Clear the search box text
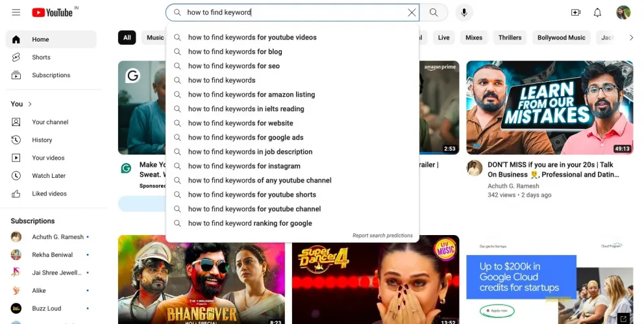This screenshot has width=644, height=324. point(411,12)
